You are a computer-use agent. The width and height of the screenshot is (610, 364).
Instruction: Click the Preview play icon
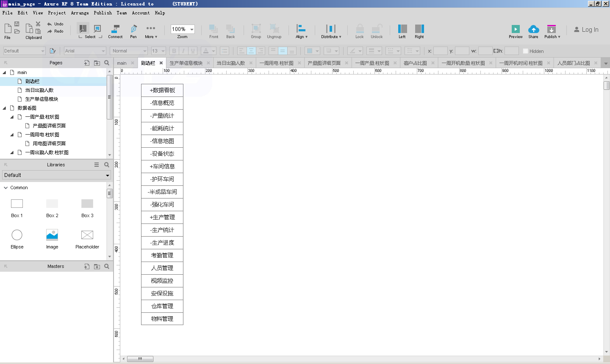[515, 29]
